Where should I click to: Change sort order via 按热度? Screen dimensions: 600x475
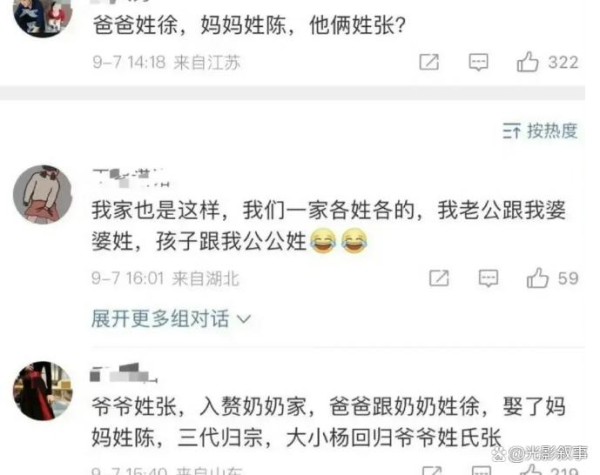pos(540,131)
